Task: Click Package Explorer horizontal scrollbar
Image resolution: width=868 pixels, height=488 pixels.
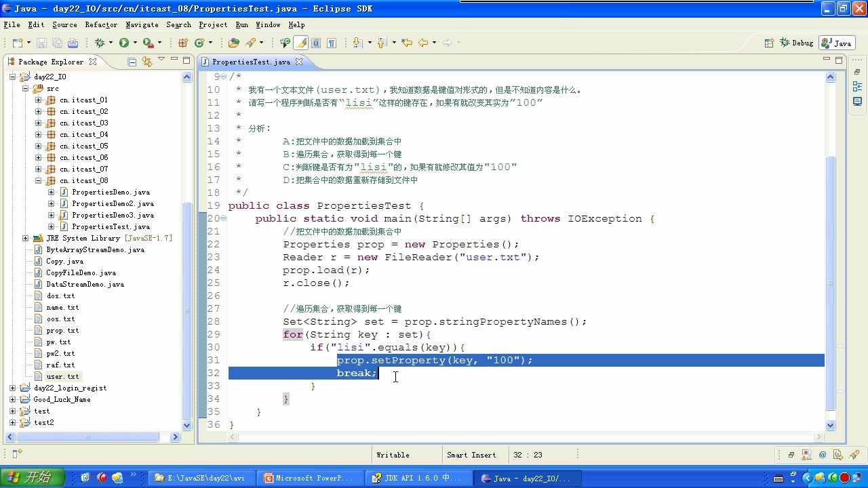Action: click(88, 437)
